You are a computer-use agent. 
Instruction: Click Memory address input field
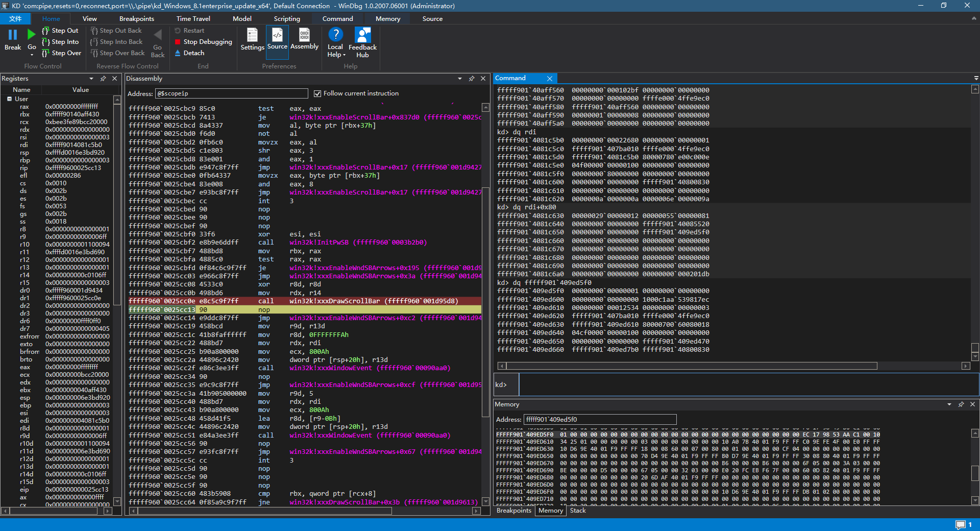(x=600, y=420)
